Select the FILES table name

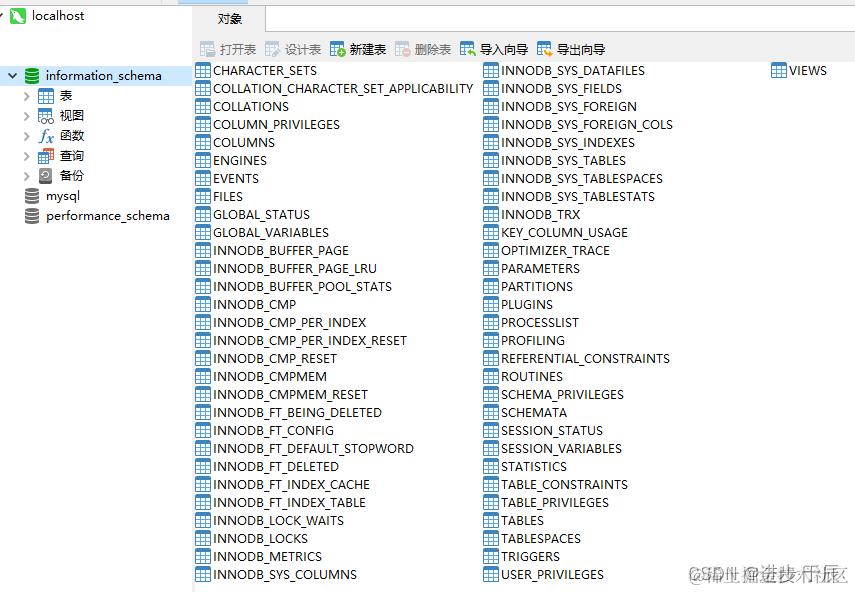[228, 196]
